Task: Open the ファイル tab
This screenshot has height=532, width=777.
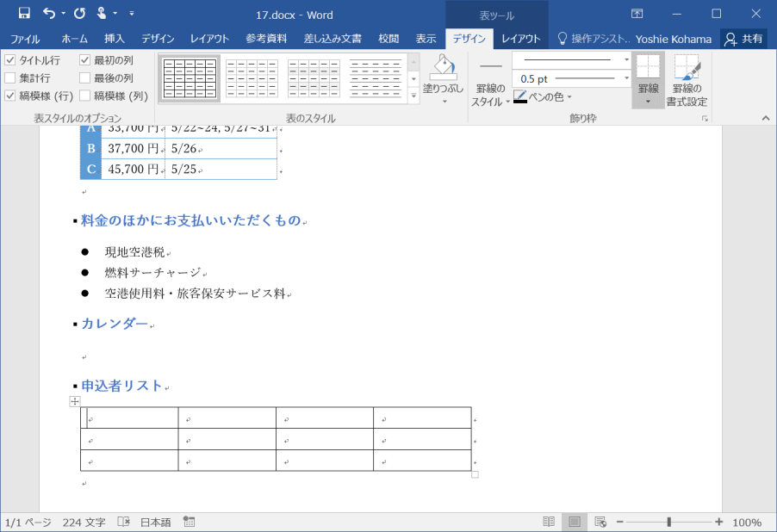Action: 25,39
